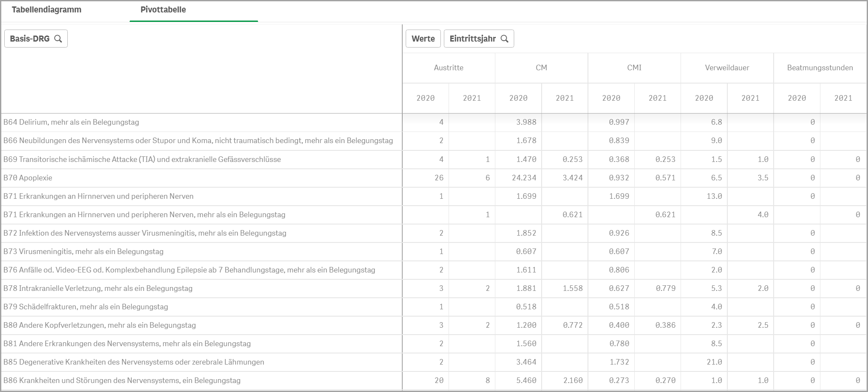
Task: Click the 2020 header under Austritte
Action: 425,98
